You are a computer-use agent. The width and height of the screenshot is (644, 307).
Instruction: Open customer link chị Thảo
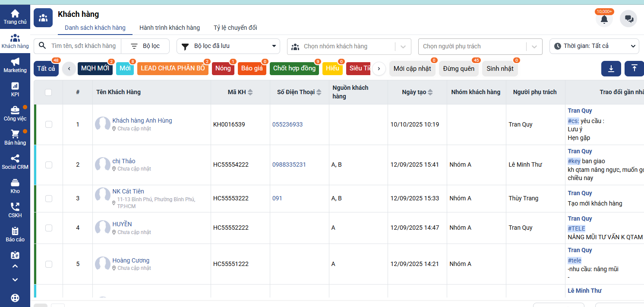124,161
